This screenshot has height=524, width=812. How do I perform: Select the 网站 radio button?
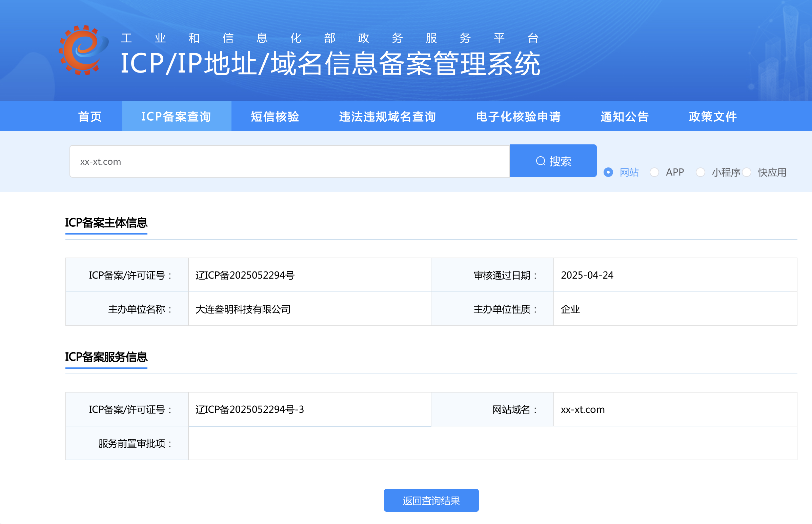click(608, 172)
